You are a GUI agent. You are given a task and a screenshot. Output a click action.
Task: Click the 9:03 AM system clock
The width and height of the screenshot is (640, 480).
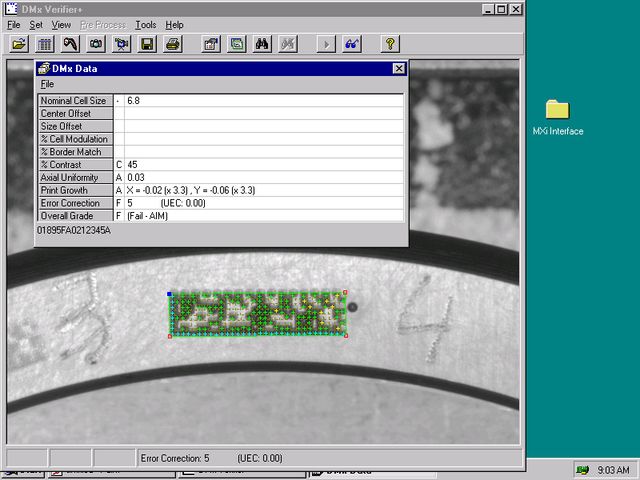click(612, 470)
